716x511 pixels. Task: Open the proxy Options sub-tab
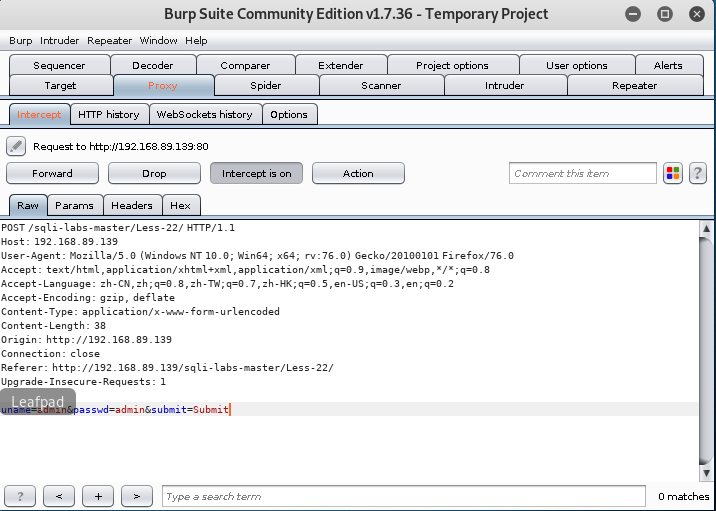tap(289, 115)
